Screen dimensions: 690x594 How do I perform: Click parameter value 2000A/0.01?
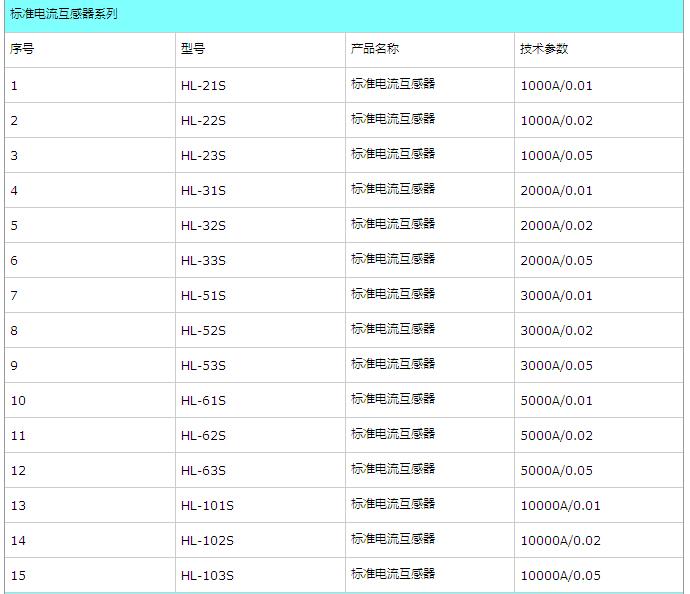[557, 191]
